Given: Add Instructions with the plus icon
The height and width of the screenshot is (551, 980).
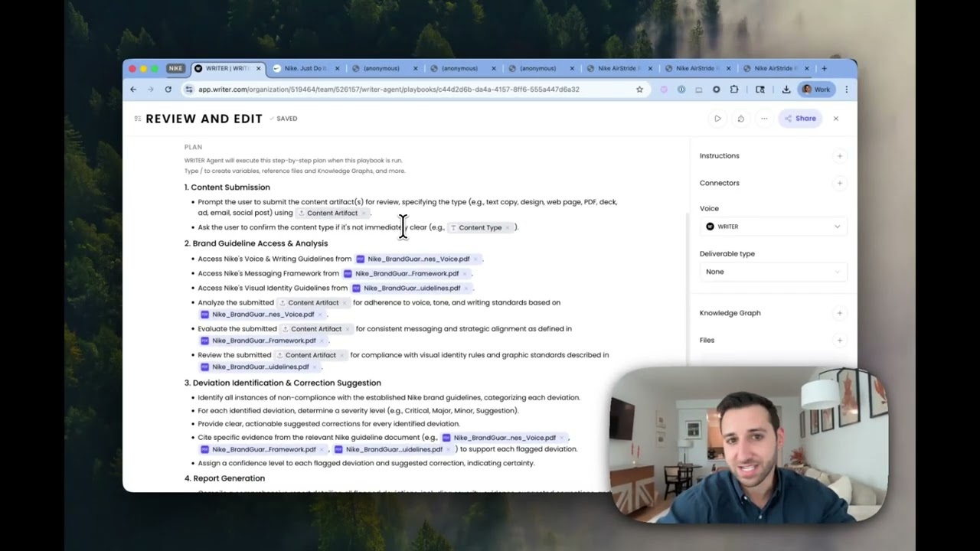Looking at the screenshot, I should point(840,156).
